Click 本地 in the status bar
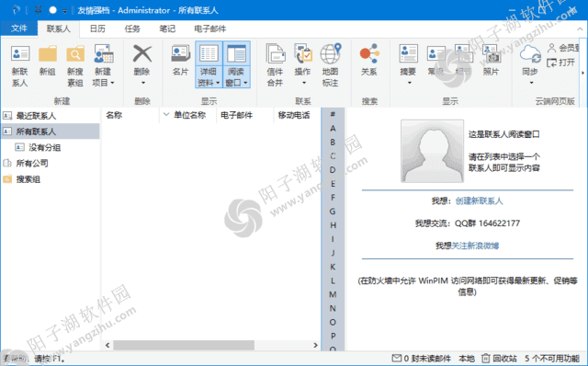588x366 pixels. (x=467, y=359)
